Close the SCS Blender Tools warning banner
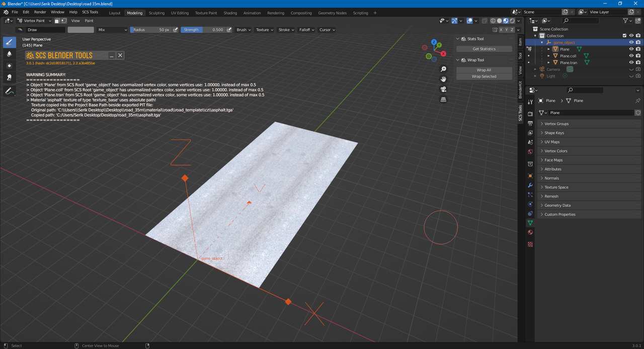 120,55
